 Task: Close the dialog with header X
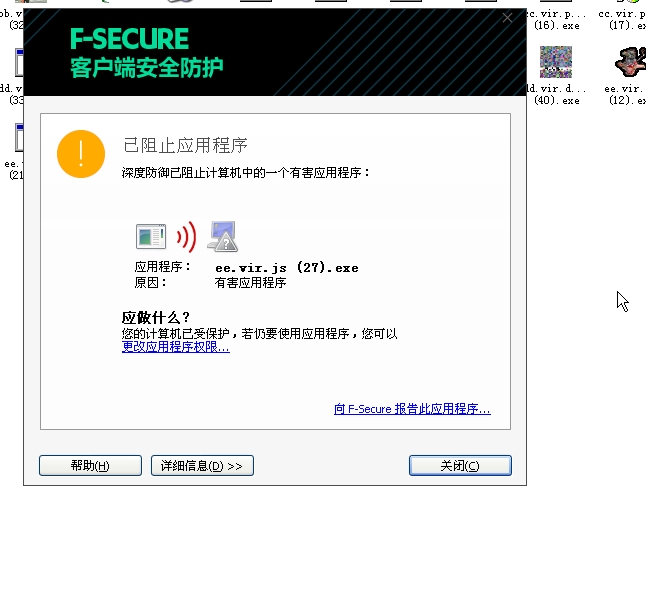507,18
